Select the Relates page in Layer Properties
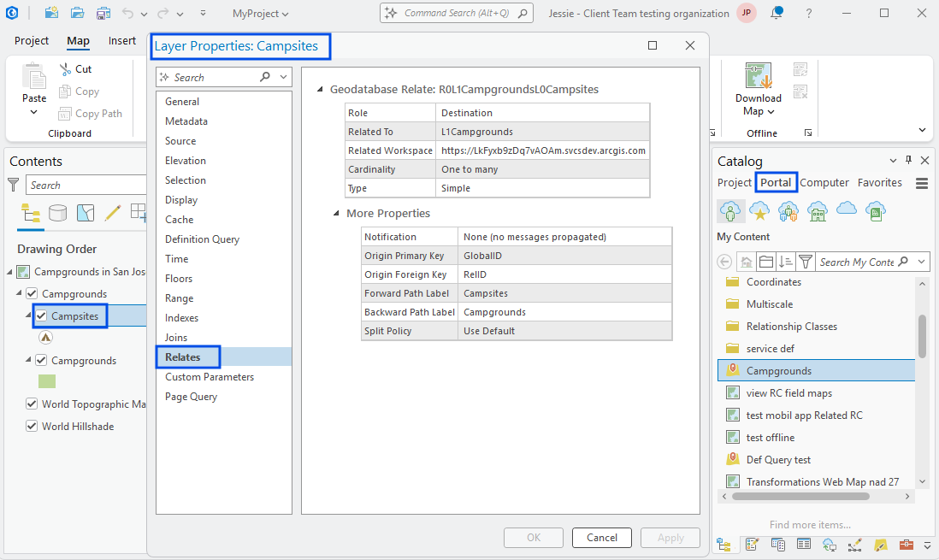This screenshot has width=939, height=560. point(188,357)
